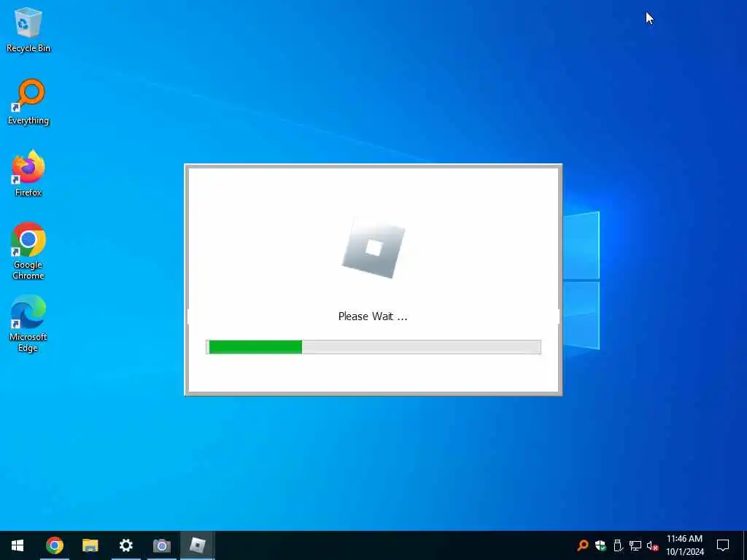Image resolution: width=747 pixels, height=560 pixels.
Task: Click the muted volume tray icon
Action: tap(652, 545)
